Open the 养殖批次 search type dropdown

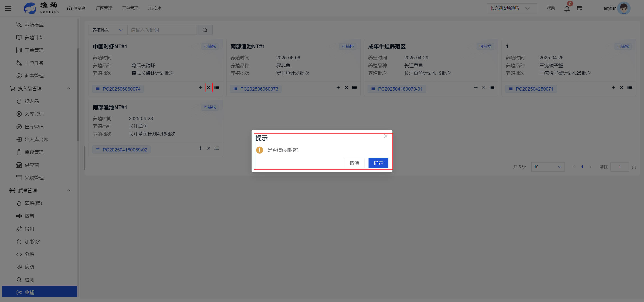108,30
